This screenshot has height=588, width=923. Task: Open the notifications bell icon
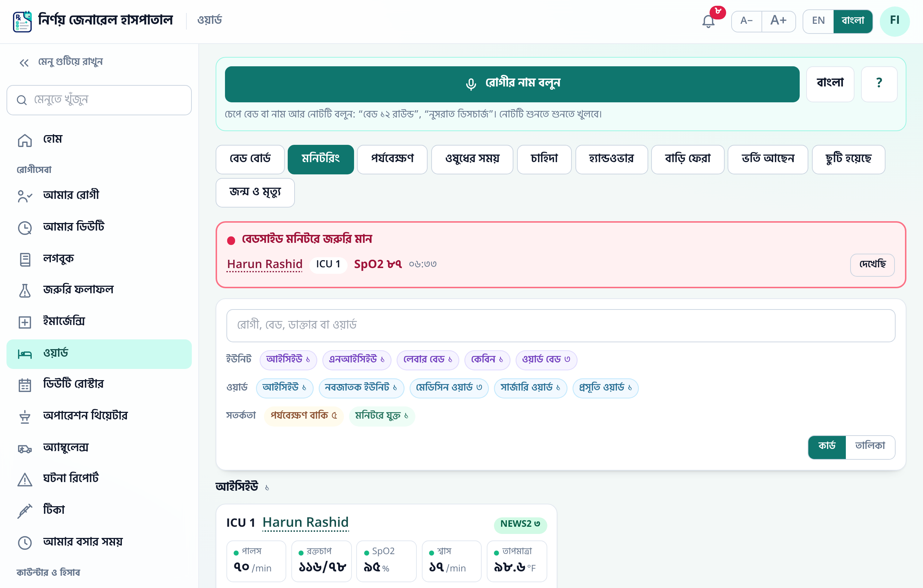coord(708,21)
